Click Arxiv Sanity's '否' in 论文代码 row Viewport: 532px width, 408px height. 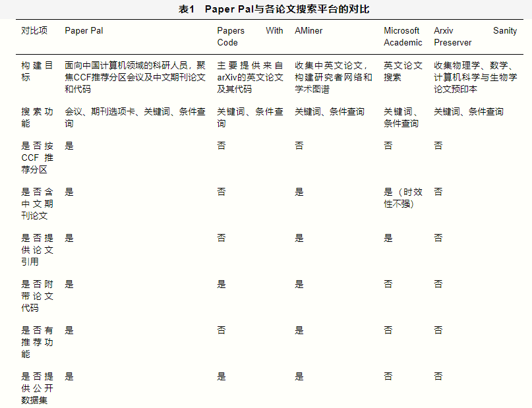tap(438, 284)
